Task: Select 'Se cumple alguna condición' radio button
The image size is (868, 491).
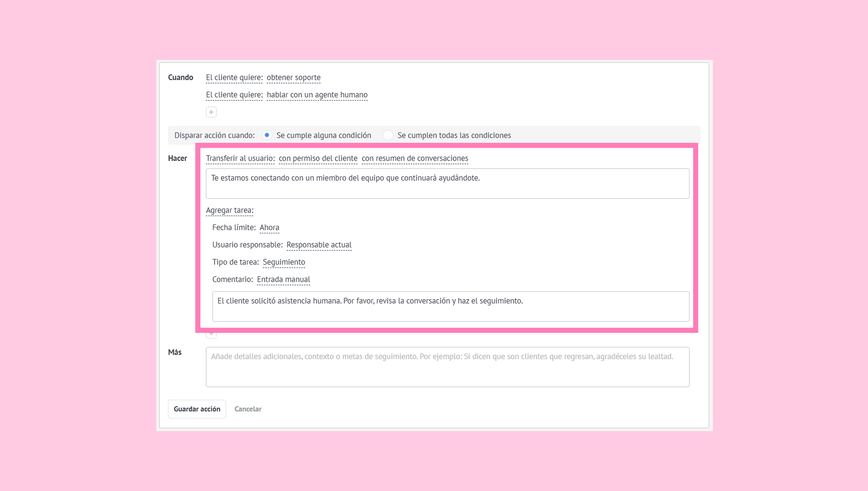Action: tap(266, 135)
